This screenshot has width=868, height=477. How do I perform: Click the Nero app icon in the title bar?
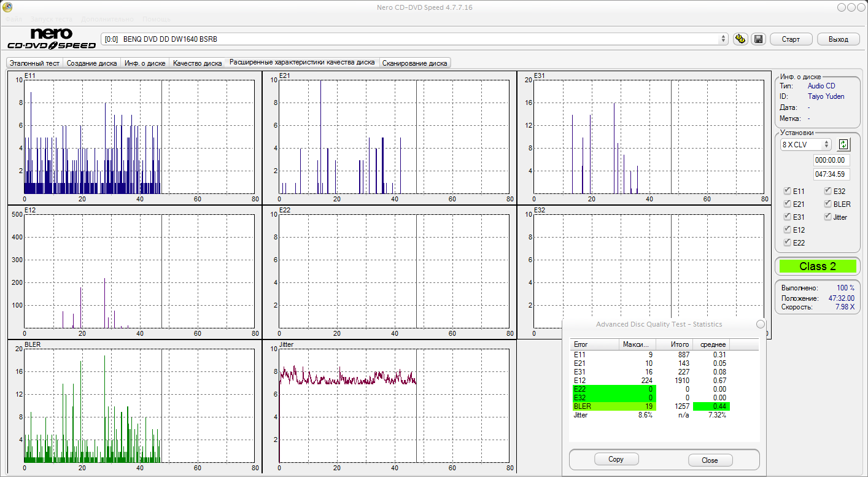(x=7, y=7)
